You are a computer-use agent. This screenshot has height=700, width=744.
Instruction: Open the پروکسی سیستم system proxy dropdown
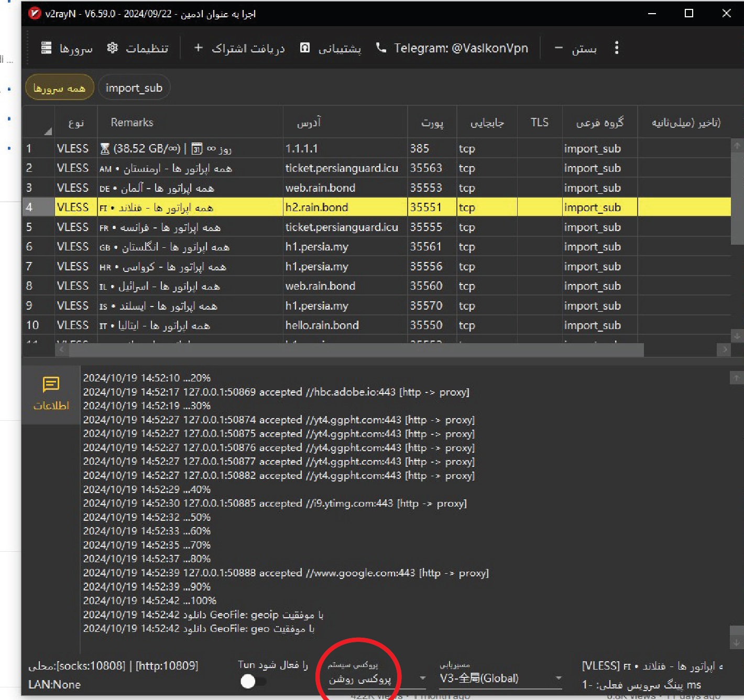pos(377,679)
